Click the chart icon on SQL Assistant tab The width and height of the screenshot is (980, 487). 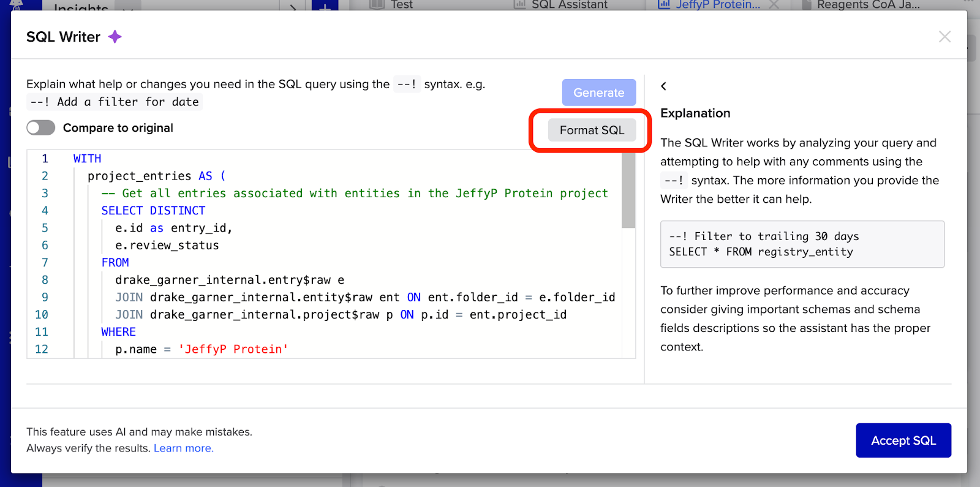click(519, 5)
